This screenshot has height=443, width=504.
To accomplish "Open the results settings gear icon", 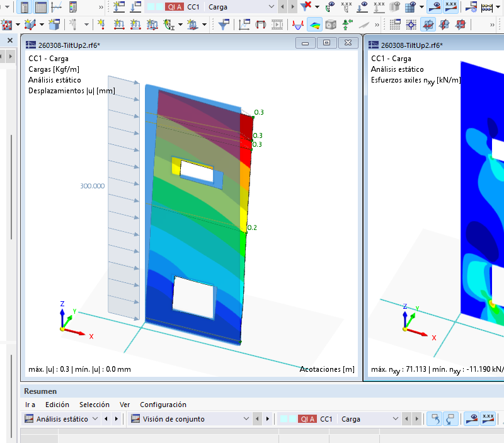I will [x=471, y=7].
